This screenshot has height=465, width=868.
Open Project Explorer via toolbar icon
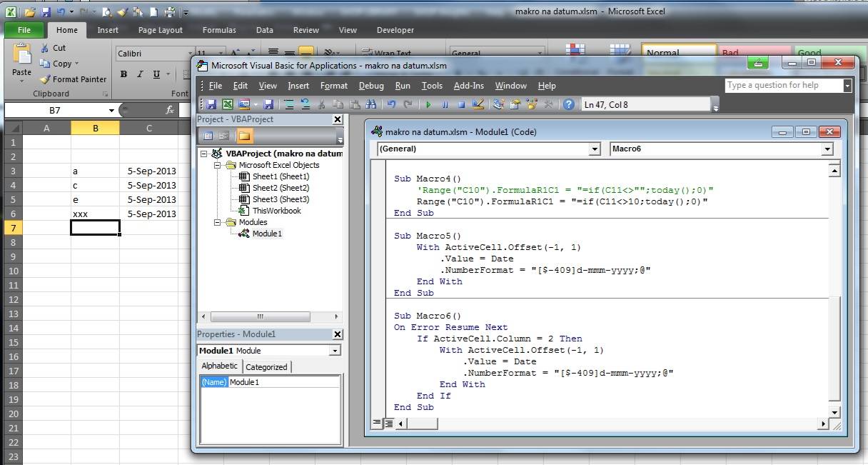tap(498, 104)
